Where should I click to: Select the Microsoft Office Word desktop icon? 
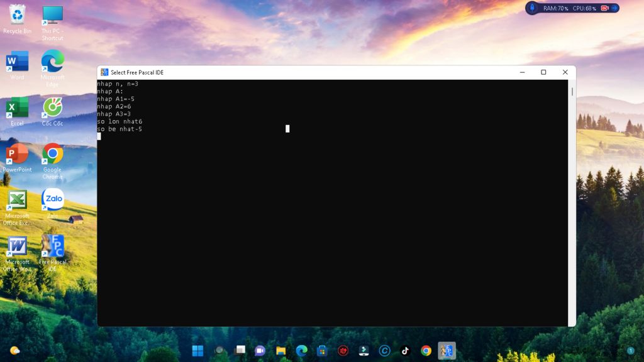tap(17, 254)
